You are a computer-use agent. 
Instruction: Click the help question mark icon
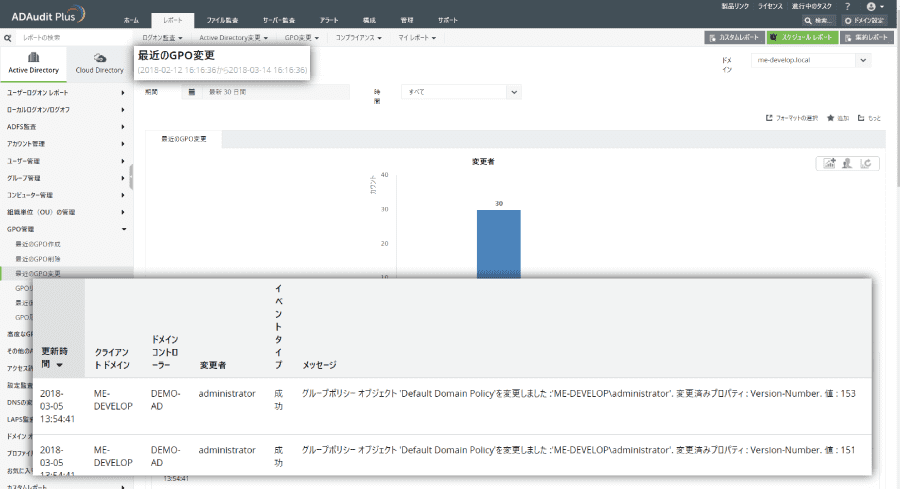(x=847, y=6)
